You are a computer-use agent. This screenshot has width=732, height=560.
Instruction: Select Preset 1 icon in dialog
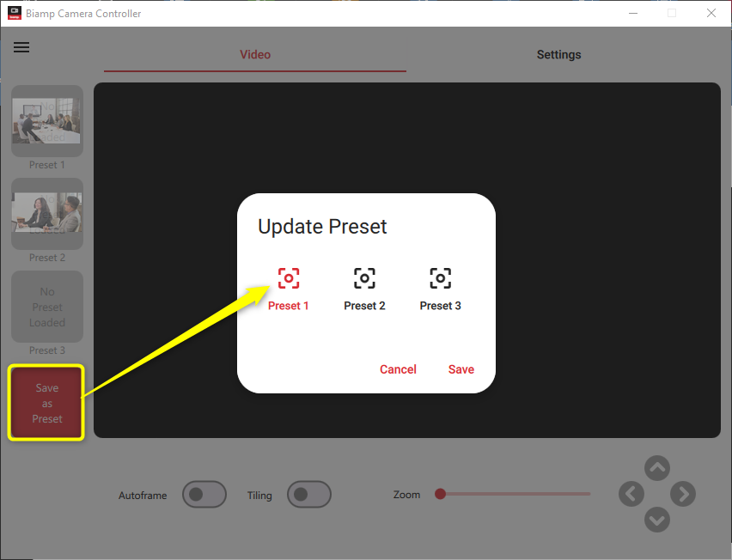(x=289, y=278)
